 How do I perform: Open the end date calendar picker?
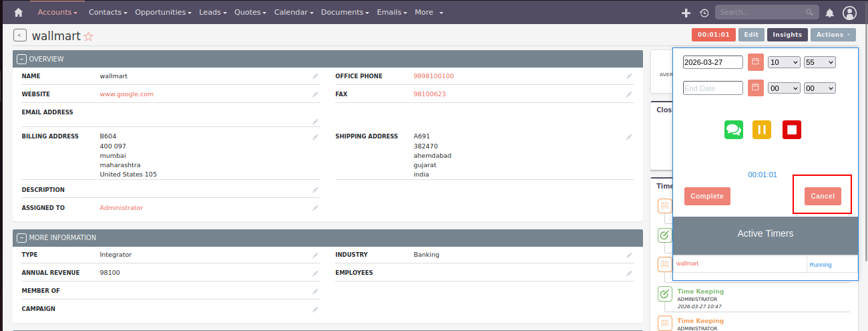(756, 88)
